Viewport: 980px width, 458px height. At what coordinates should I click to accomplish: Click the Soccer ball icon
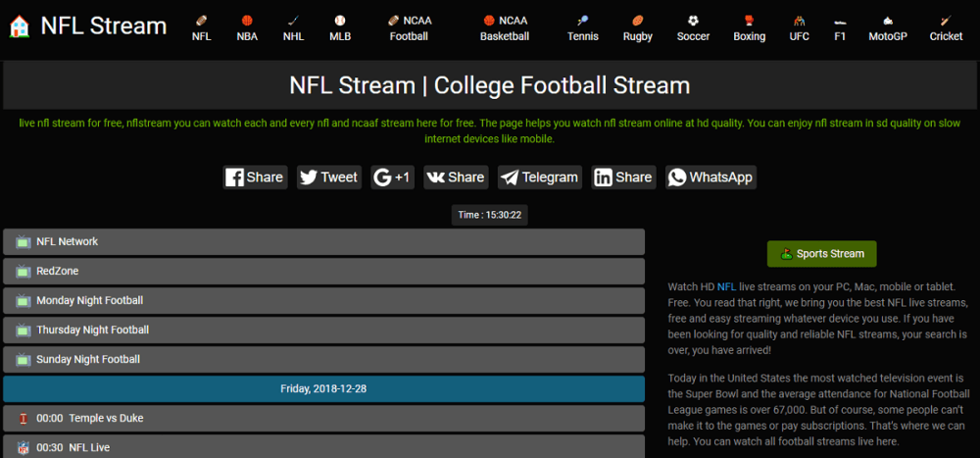click(693, 20)
